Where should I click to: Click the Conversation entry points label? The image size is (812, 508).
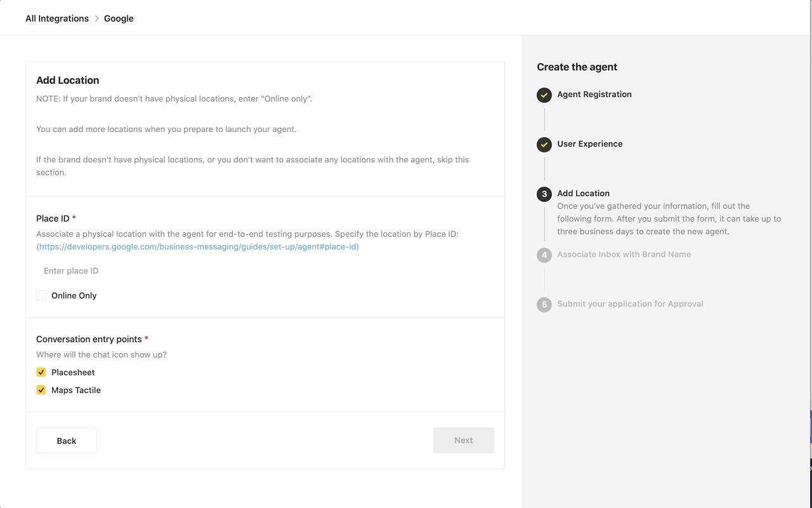pyautogui.click(x=89, y=339)
